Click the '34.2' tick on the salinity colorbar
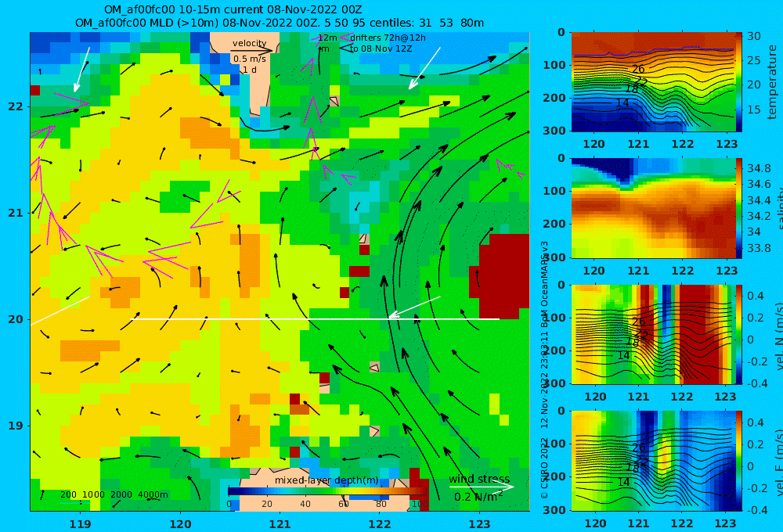The width and height of the screenshot is (783, 532). pyautogui.click(x=759, y=216)
